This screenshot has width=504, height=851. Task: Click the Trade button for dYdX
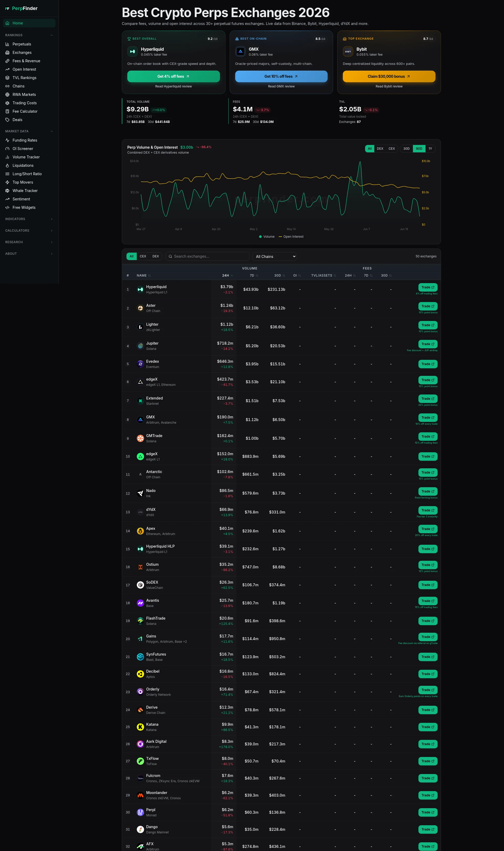[428, 510]
